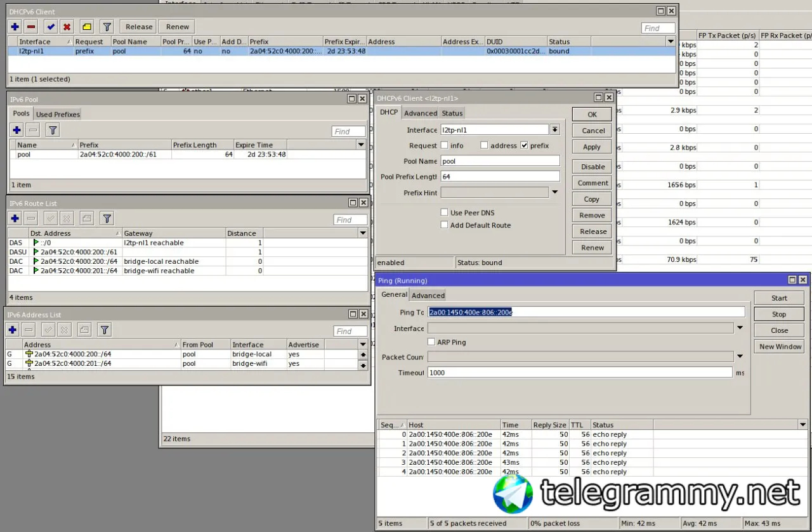
Task: Click the remove icon in IPv6 Address List
Action: [x=29, y=330]
